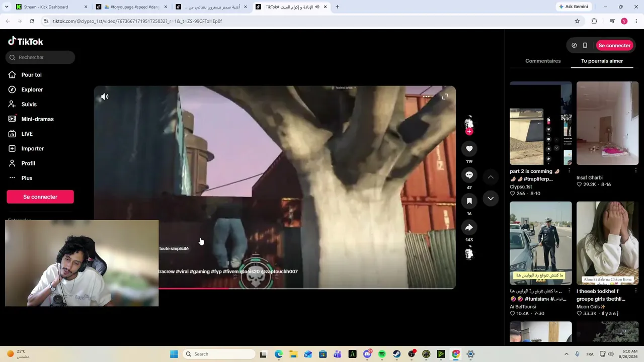The height and width of the screenshot is (362, 644).
Task: Open File Explorer from the taskbar
Action: (x=293, y=354)
